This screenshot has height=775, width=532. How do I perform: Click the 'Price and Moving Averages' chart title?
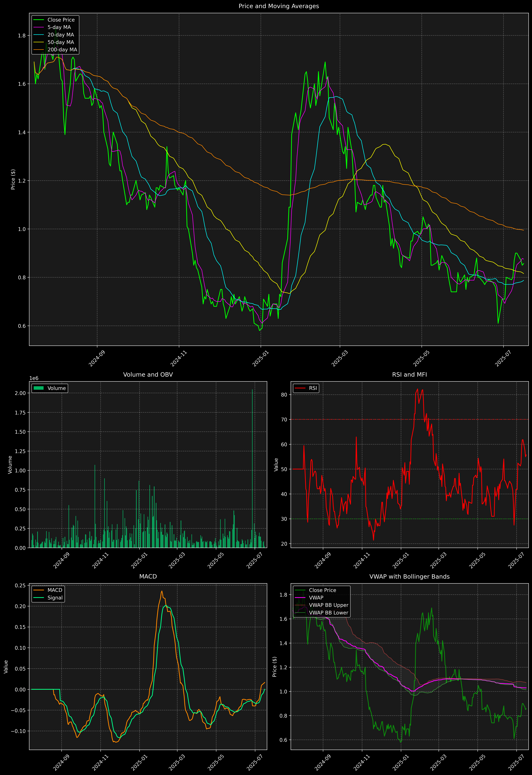[x=279, y=6]
